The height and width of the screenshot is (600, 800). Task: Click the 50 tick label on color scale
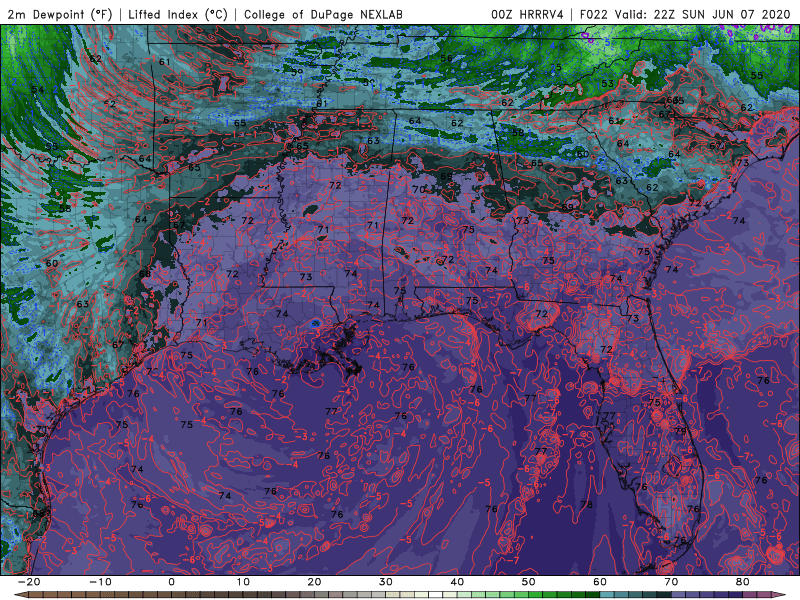[x=529, y=582]
